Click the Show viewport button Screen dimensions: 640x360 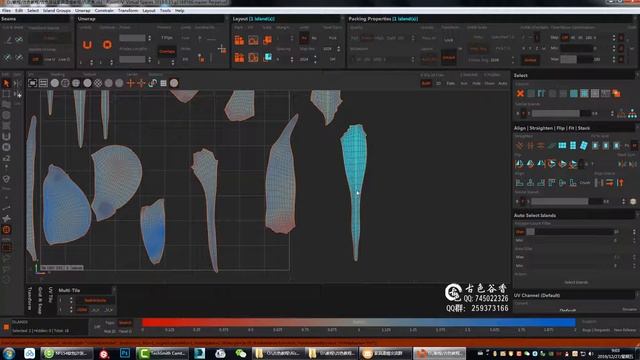(x=489, y=83)
